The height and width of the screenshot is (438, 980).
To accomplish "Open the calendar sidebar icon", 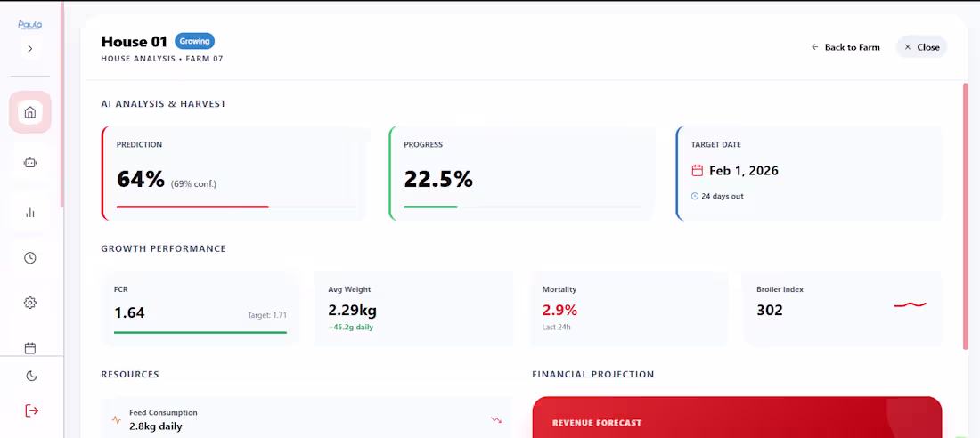I will [29, 348].
